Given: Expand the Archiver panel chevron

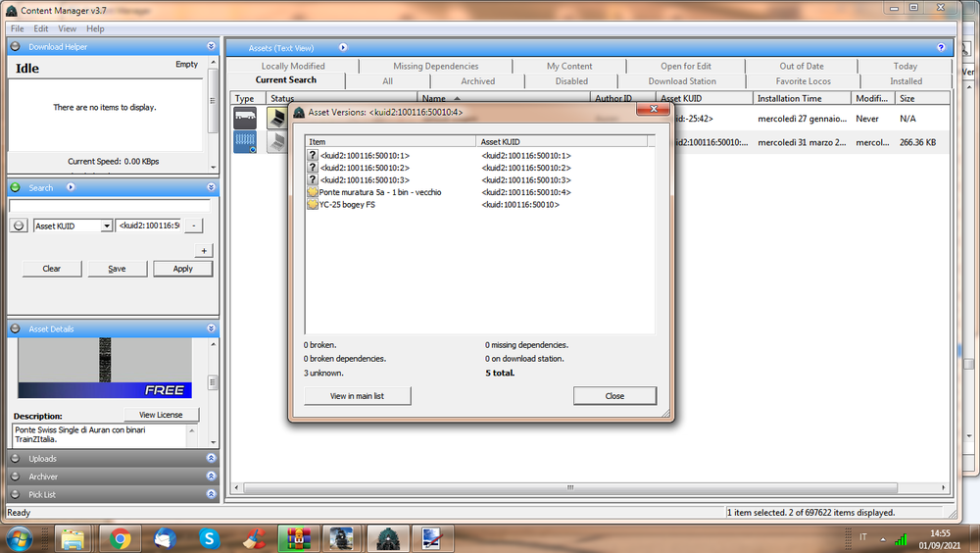Looking at the screenshot, I should pyautogui.click(x=212, y=477).
